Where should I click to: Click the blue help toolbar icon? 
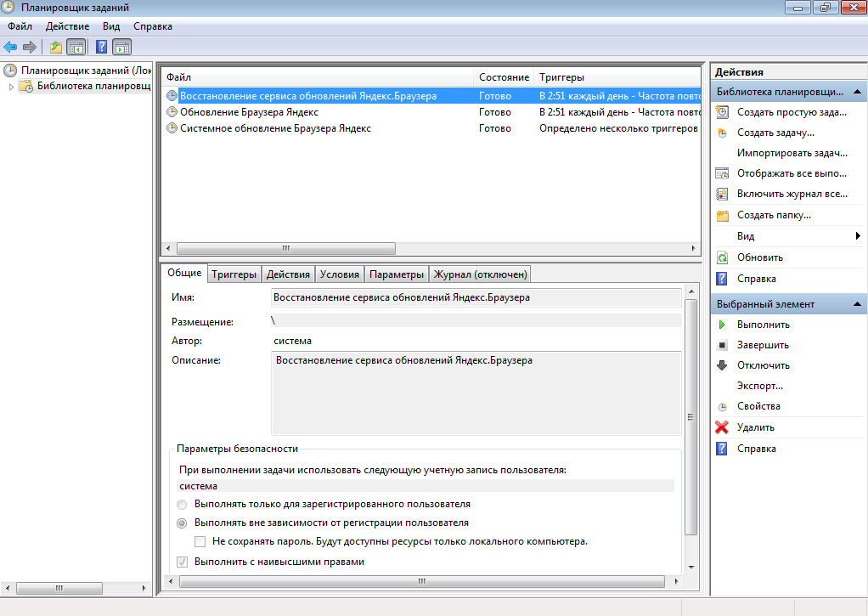click(x=101, y=47)
